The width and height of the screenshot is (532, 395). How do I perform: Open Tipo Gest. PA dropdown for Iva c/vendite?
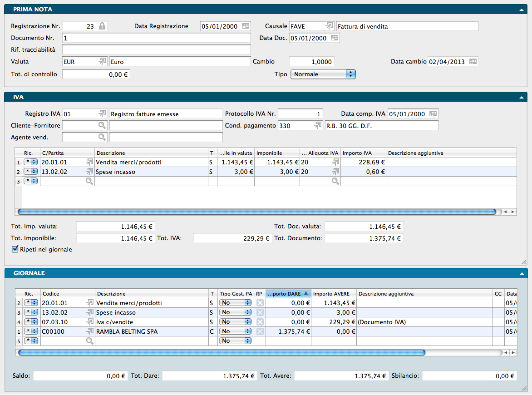point(235,322)
